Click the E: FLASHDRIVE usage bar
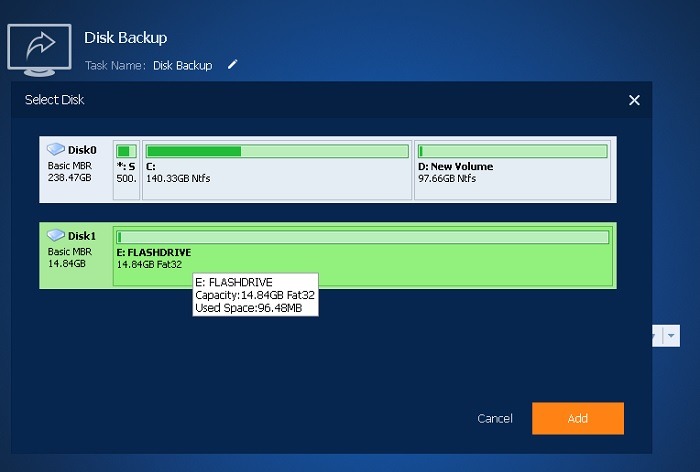The image size is (700, 472). pyautogui.click(x=362, y=237)
